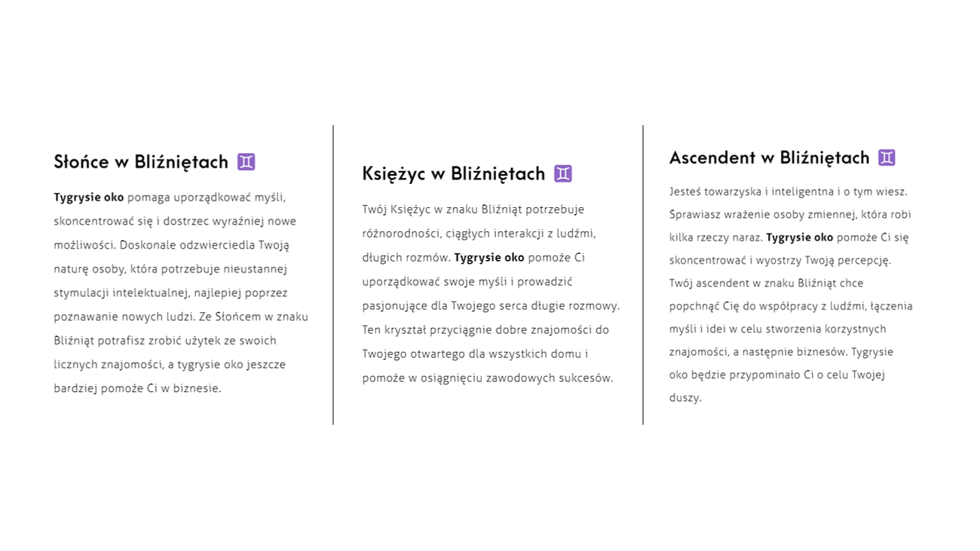The image size is (980, 551).
Task: Click the word "duszy" ending the Ascendent text
Action: pyautogui.click(x=684, y=398)
